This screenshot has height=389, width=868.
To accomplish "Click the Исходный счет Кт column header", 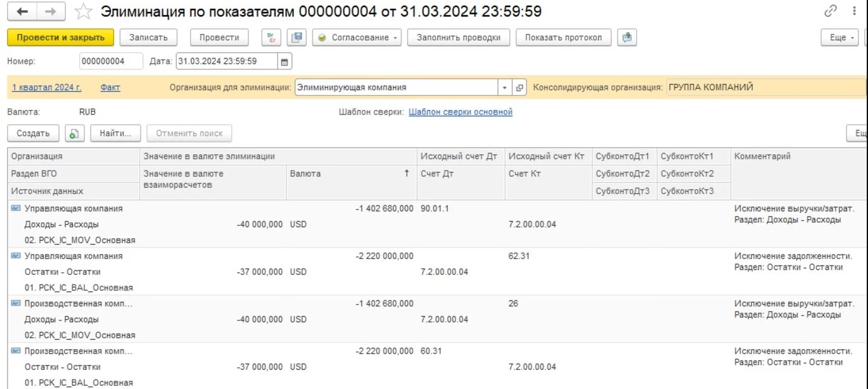I will click(x=548, y=156).
